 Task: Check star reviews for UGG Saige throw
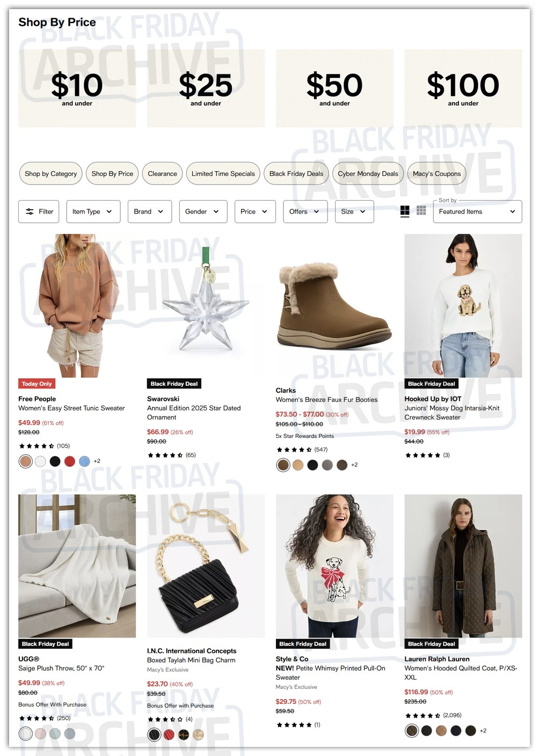coord(37,718)
